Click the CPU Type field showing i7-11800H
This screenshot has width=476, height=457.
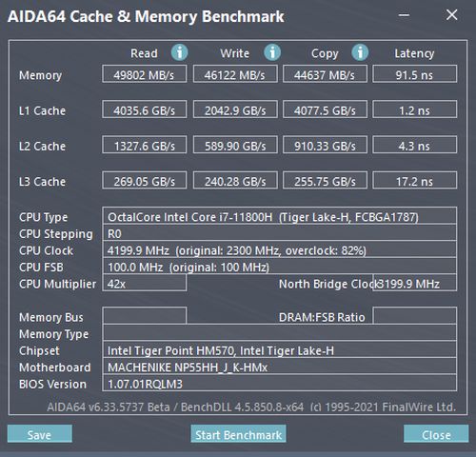280,216
